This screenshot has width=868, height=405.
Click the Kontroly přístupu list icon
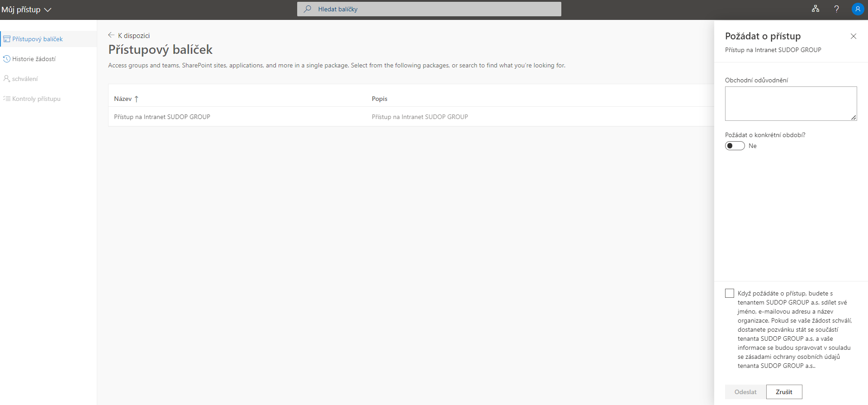coord(7,99)
